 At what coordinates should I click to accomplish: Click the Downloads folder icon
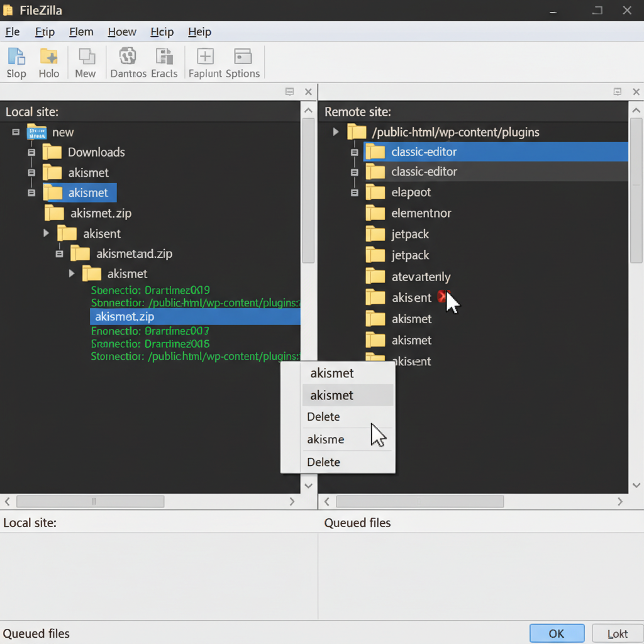52,152
